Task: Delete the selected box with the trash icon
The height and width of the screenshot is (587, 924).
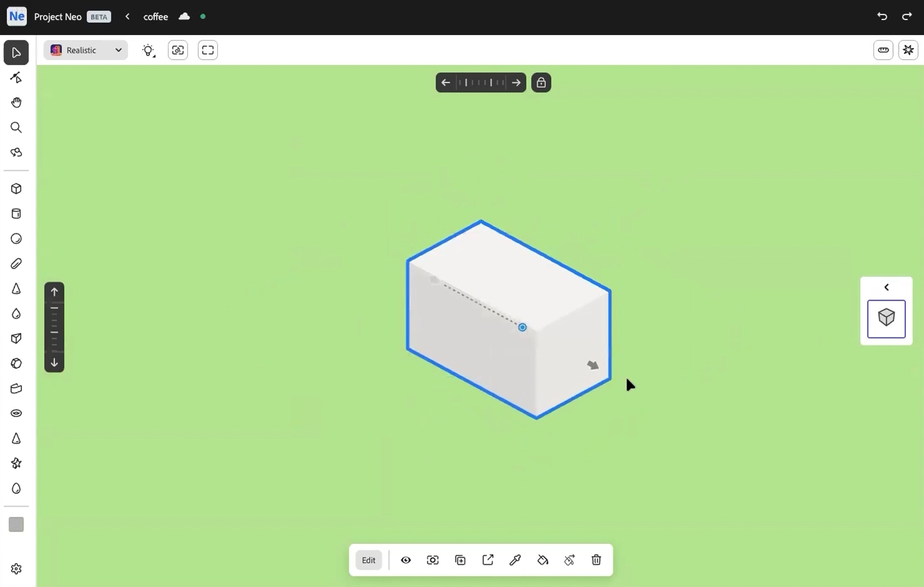Action: coord(596,560)
